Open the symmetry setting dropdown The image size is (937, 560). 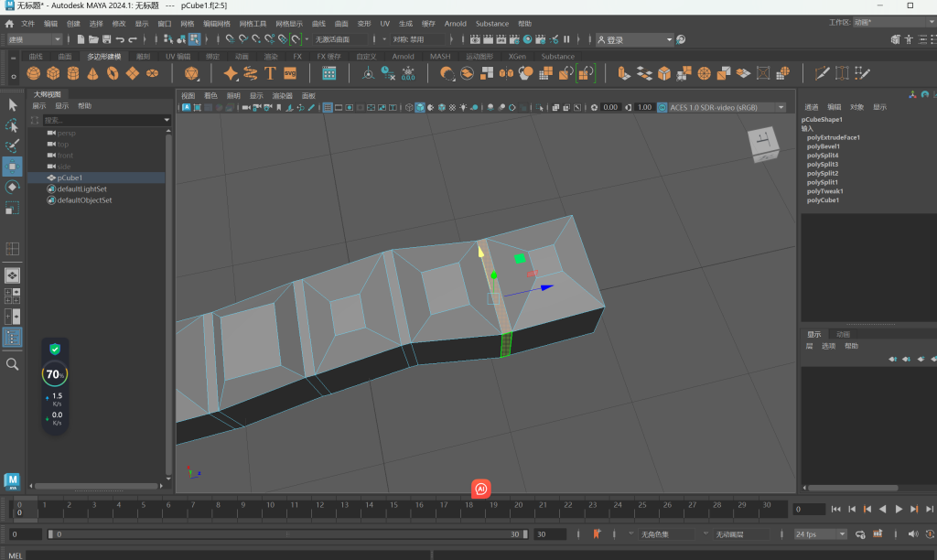pyautogui.click(x=418, y=39)
